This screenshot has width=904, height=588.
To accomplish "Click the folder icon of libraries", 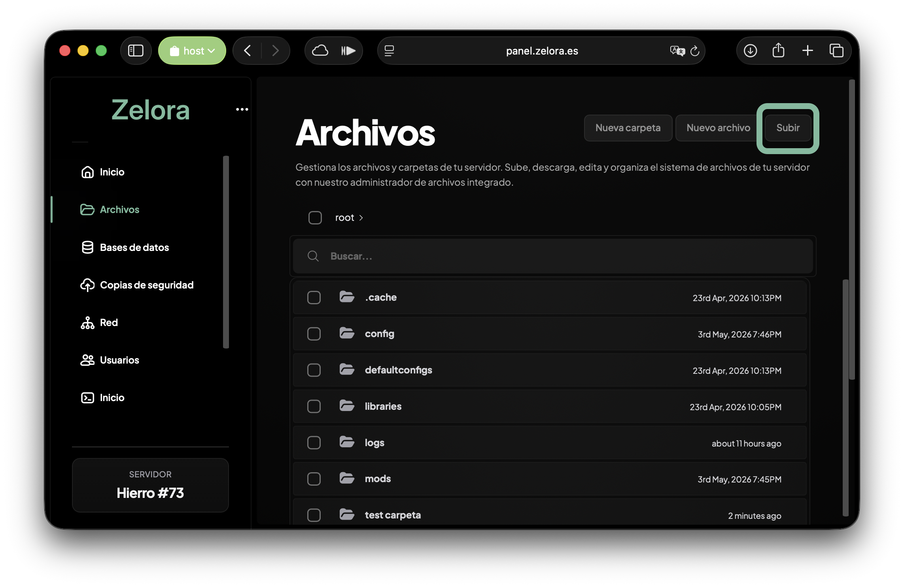I will pyautogui.click(x=347, y=406).
